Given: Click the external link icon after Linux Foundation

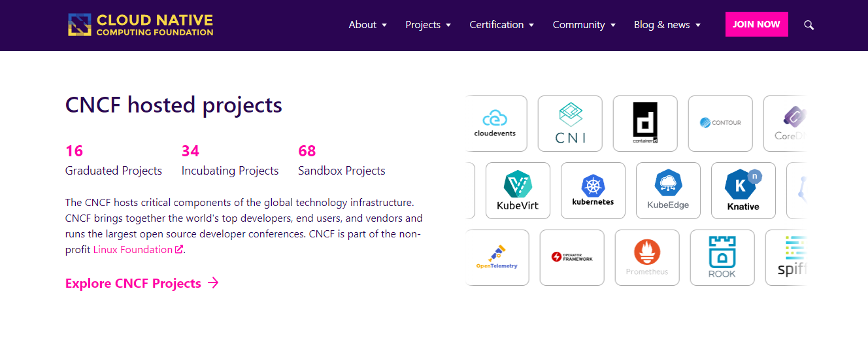Looking at the screenshot, I should click(x=178, y=249).
